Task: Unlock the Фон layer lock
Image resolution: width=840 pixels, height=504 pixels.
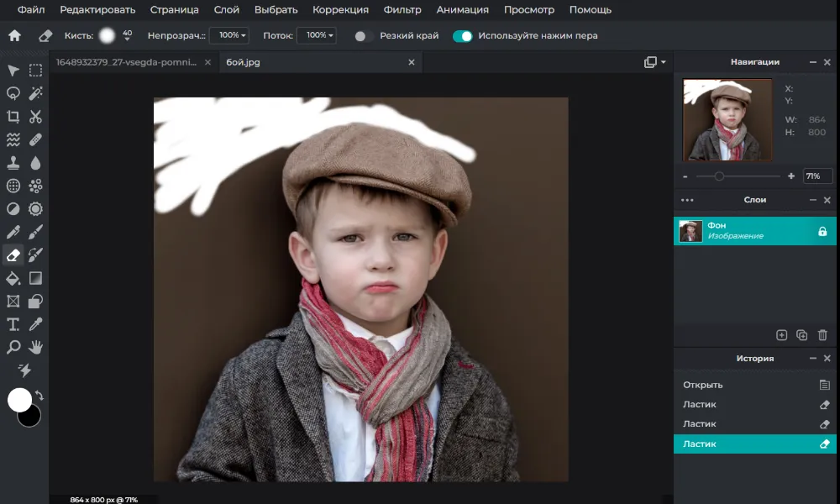Action: tap(822, 231)
